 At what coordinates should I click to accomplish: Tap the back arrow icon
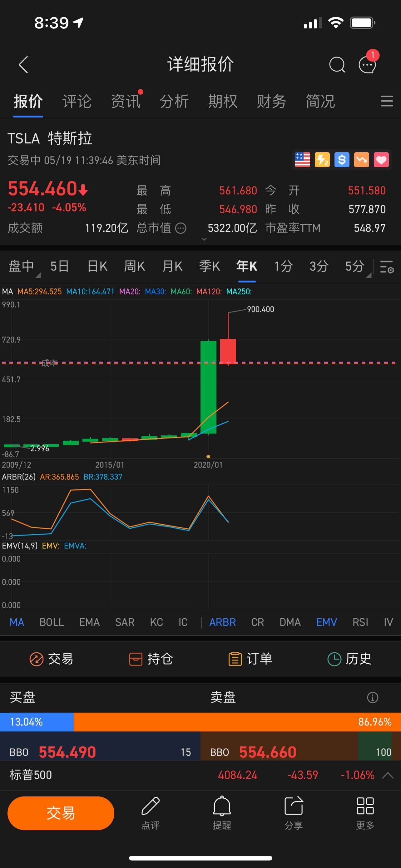tap(23, 64)
